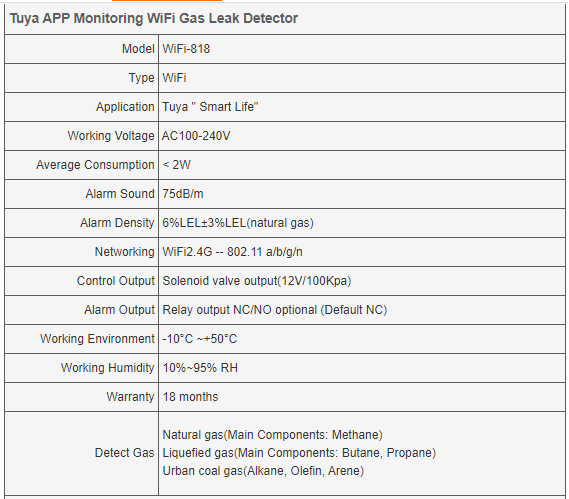Screen dimensions: 569x499
Task: Select the WiFi-818 model value
Action: point(186,49)
